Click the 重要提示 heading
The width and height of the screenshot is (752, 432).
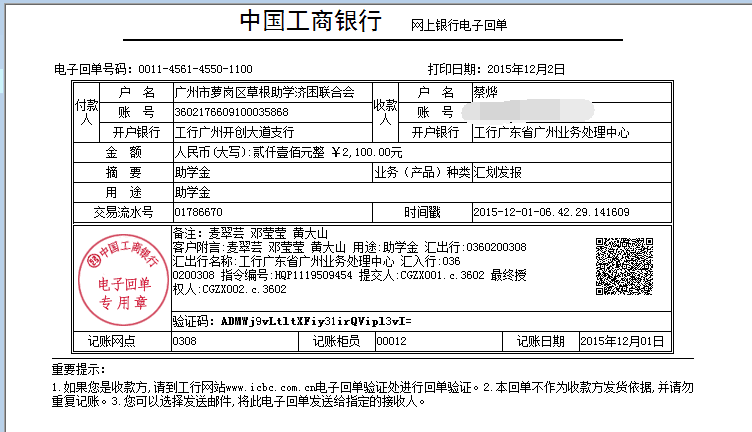(79, 370)
